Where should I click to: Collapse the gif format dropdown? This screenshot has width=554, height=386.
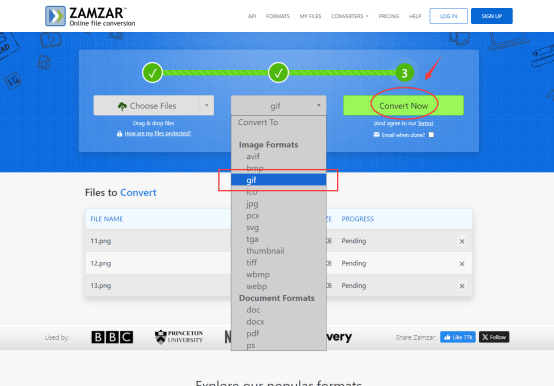click(278, 105)
